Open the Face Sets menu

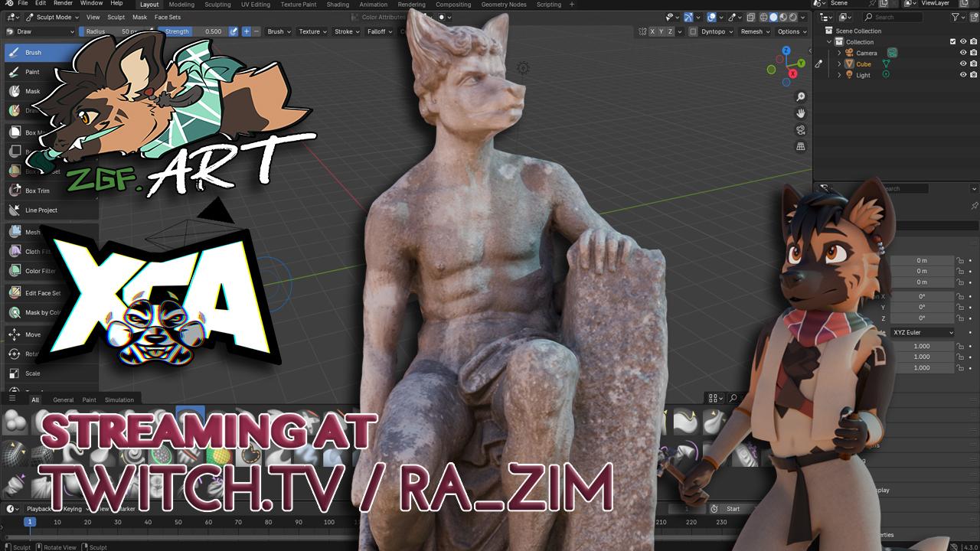[x=167, y=17]
